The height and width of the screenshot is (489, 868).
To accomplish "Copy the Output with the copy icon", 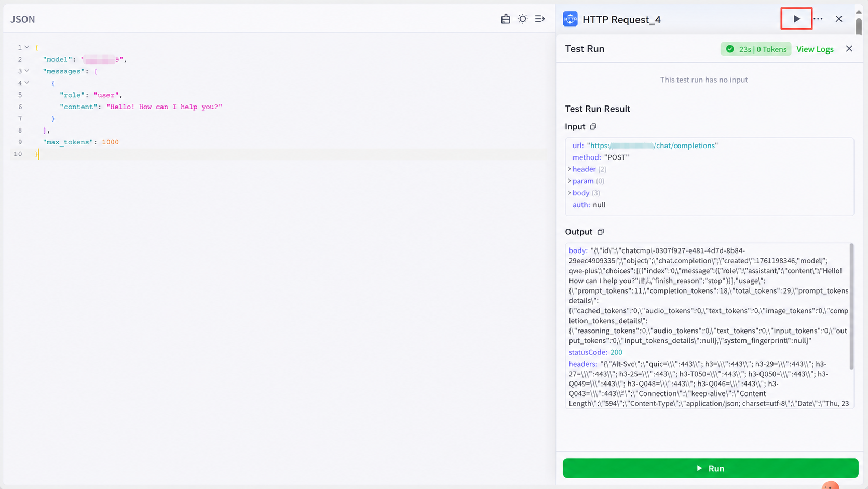I will click(601, 232).
